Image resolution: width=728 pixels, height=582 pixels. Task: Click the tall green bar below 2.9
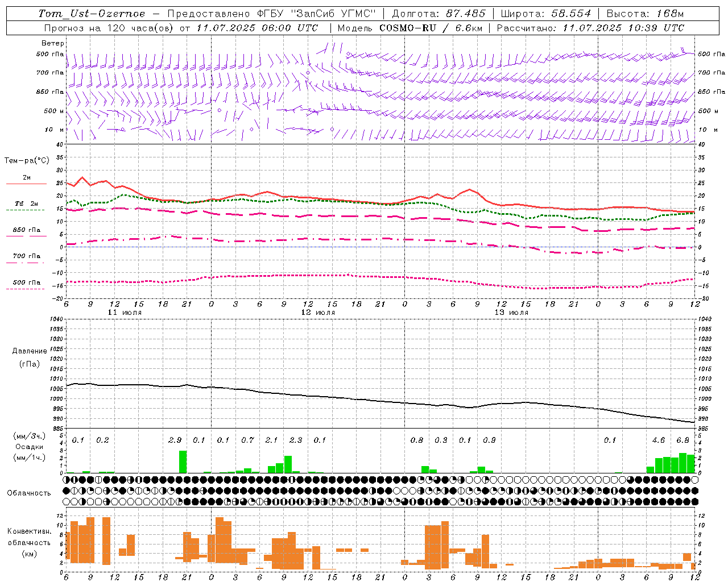tap(183, 462)
